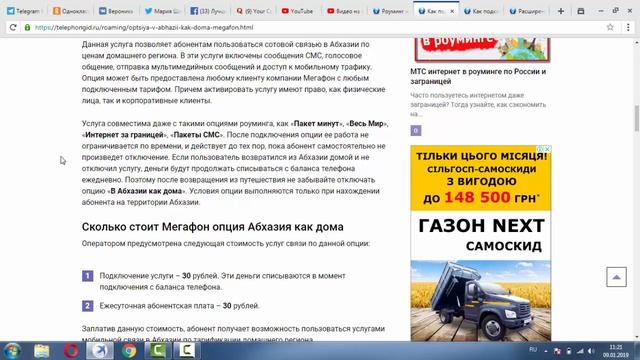Open the taskbar clock and date
The height and width of the screenshot is (360, 640).
pyautogui.click(x=616, y=351)
